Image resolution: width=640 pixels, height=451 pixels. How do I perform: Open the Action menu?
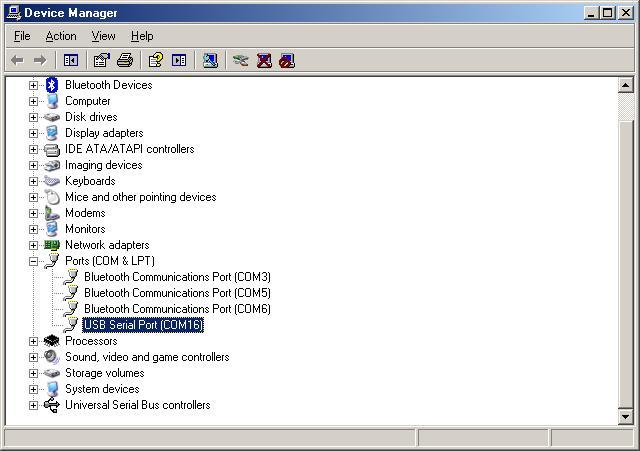[x=61, y=36]
